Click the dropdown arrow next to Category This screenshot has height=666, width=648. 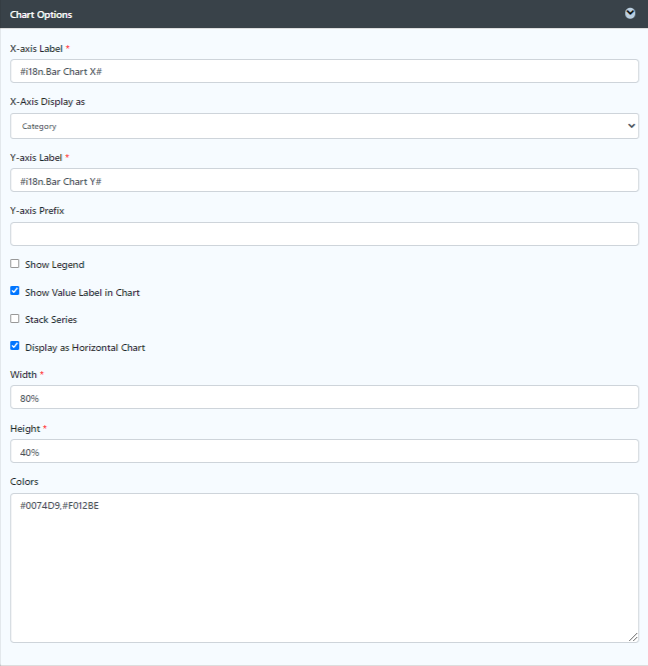pyautogui.click(x=631, y=126)
